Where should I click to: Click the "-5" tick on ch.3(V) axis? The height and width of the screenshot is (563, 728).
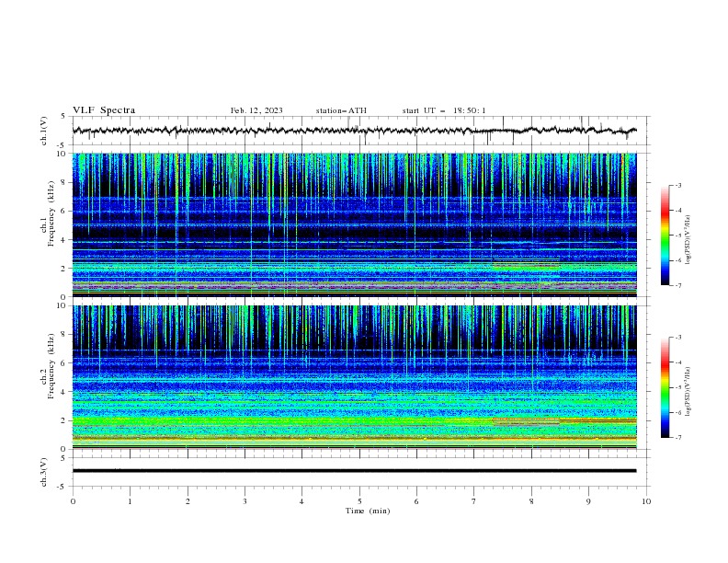(63, 487)
